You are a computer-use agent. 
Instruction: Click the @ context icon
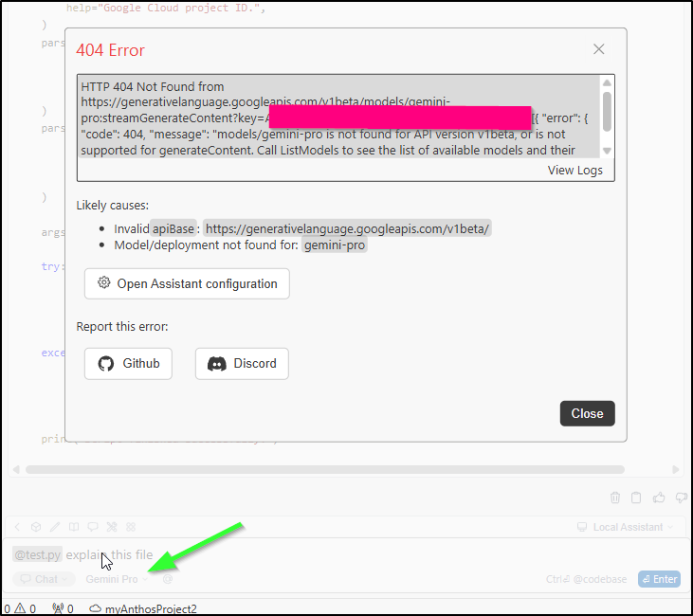pyautogui.click(x=168, y=579)
